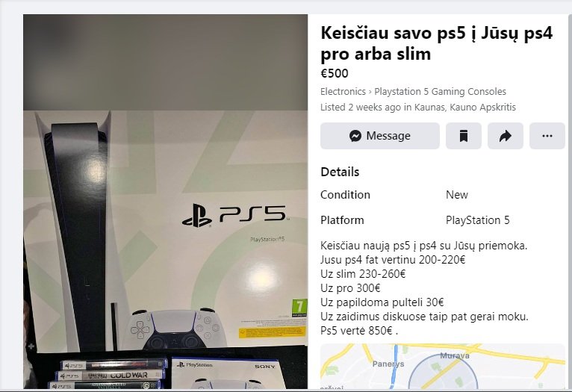The height and width of the screenshot is (392, 572).
Task: Click the €500 price
Action: click(x=335, y=73)
